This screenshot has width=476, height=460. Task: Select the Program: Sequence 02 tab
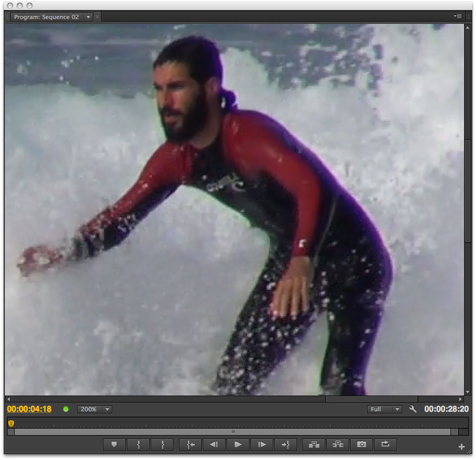46,17
